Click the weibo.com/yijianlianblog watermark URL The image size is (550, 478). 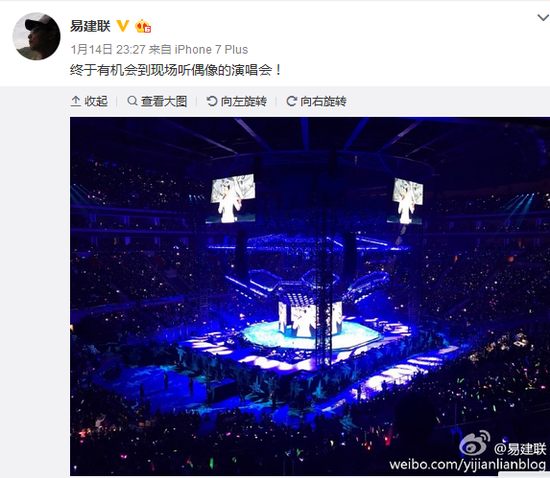point(467,464)
